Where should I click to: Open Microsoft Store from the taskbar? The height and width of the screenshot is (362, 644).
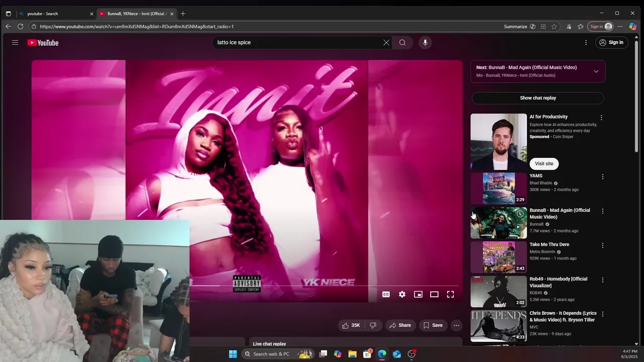367,354
